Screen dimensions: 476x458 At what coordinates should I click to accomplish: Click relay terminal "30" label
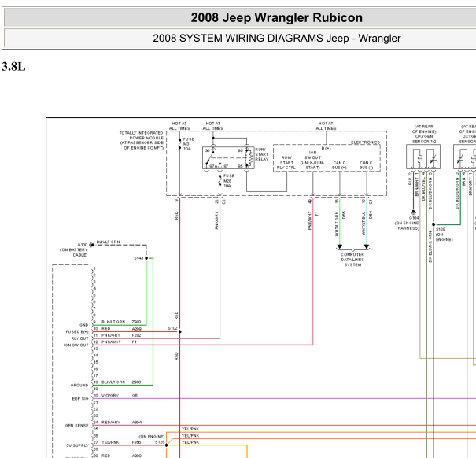click(207, 150)
